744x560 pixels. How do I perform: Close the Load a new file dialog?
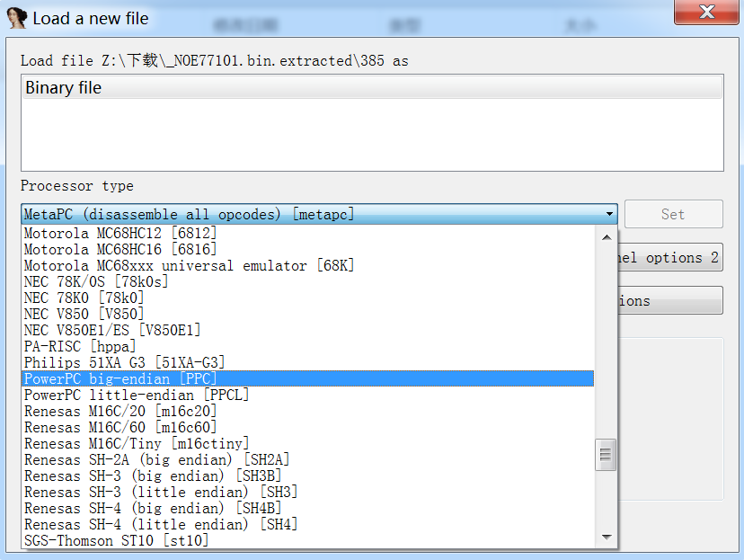[706, 13]
